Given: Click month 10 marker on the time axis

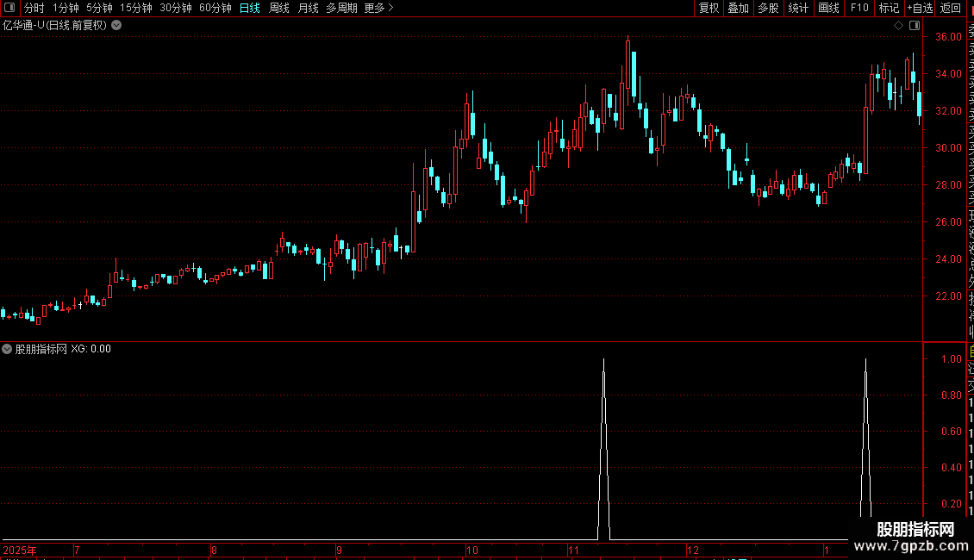Looking at the screenshot, I should [x=472, y=550].
